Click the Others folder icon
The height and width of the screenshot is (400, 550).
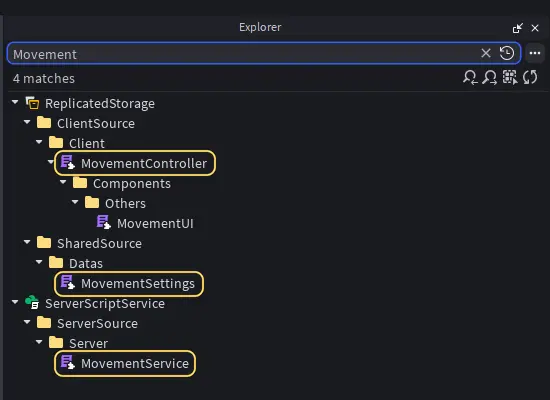pyautogui.click(x=92, y=203)
